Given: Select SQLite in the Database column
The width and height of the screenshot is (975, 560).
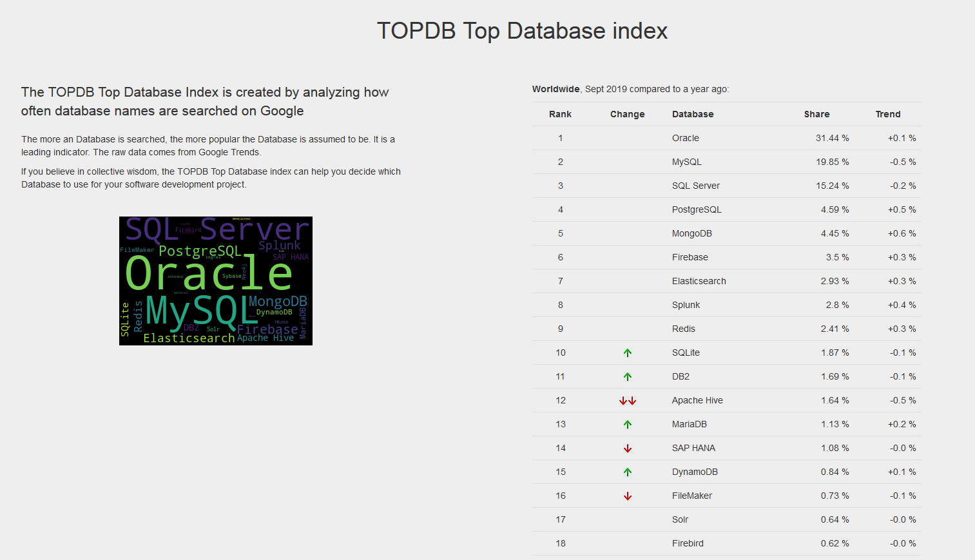Looking at the screenshot, I should coord(686,352).
